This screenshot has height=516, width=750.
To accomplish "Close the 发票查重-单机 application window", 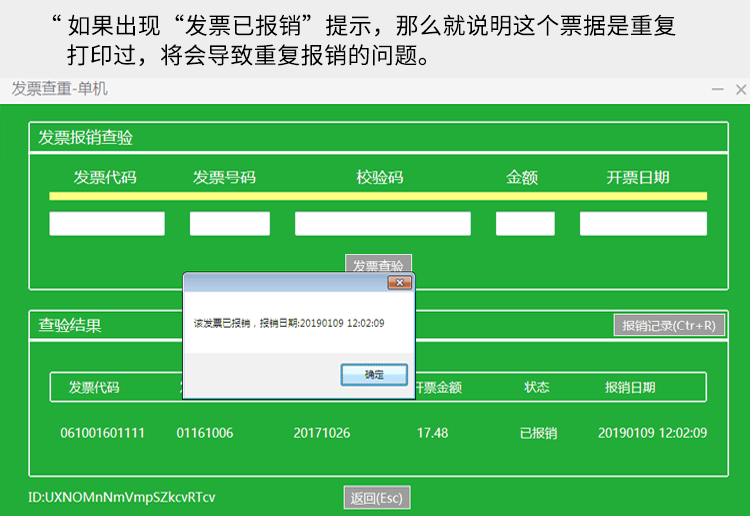I will point(739,89).
